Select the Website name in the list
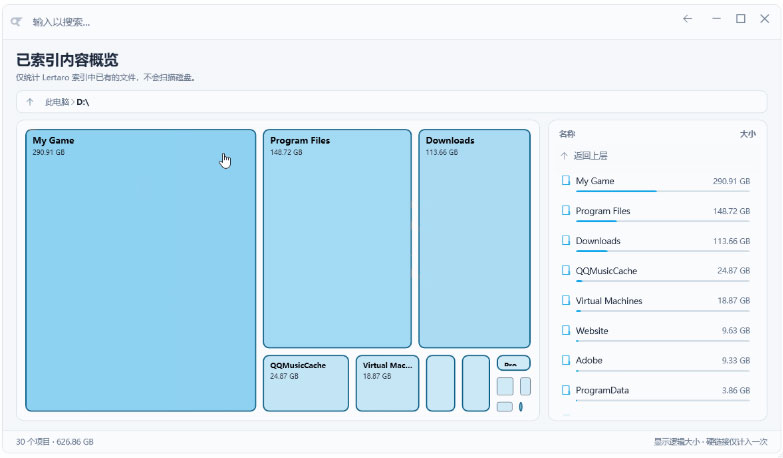 pyautogui.click(x=592, y=331)
